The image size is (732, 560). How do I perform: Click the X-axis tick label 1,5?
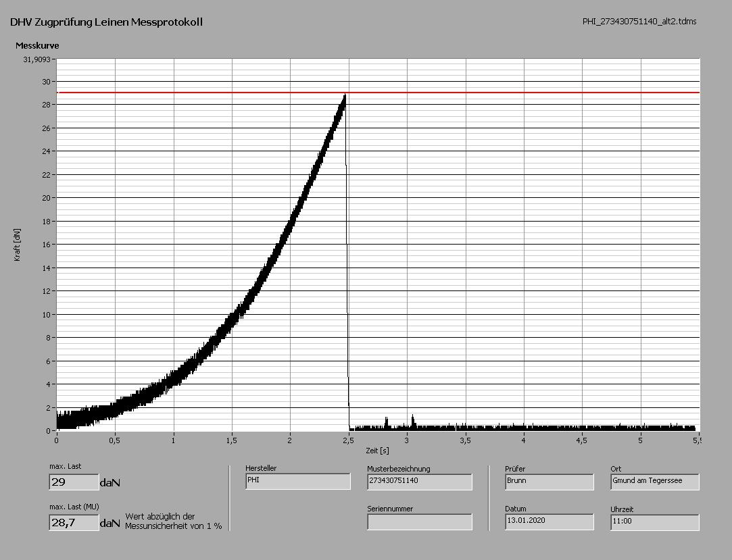[232, 440]
